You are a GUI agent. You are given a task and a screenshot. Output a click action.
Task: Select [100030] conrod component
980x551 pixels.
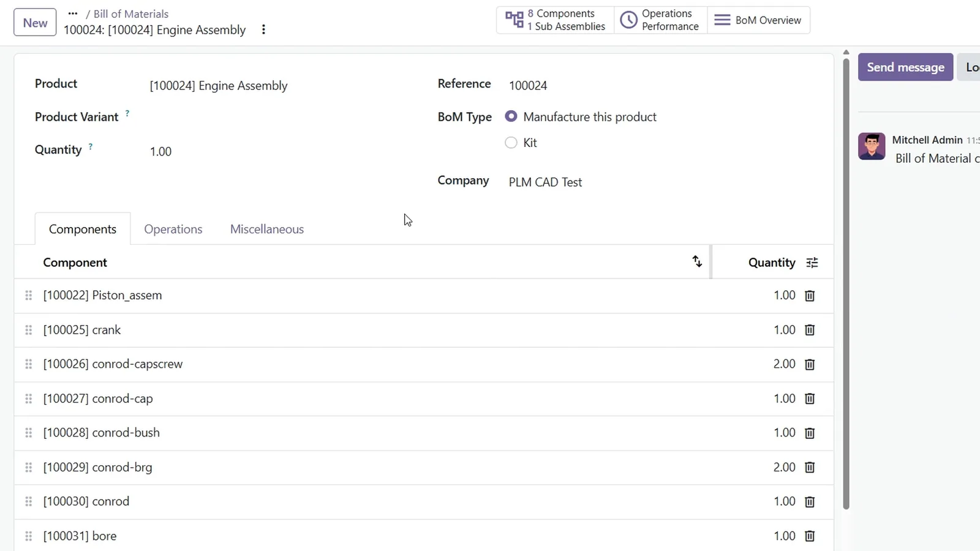click(86, 501)
